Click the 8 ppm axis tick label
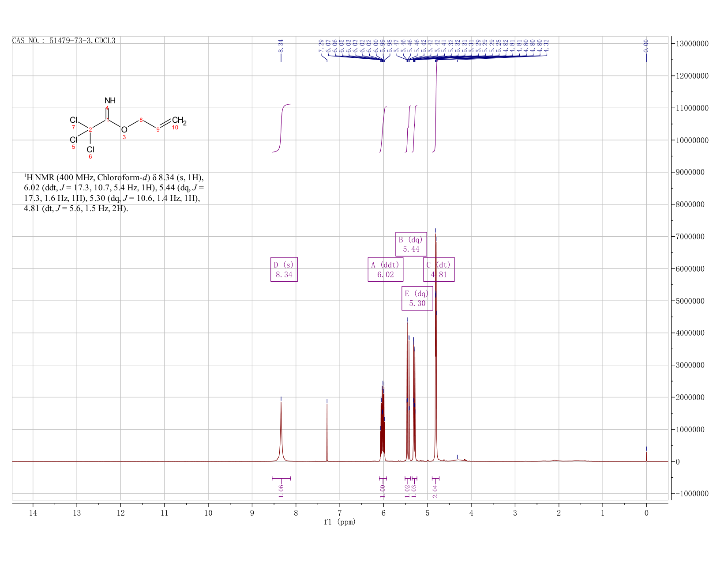This screenshot has width=728, height=563. click(x=296, y=513)
